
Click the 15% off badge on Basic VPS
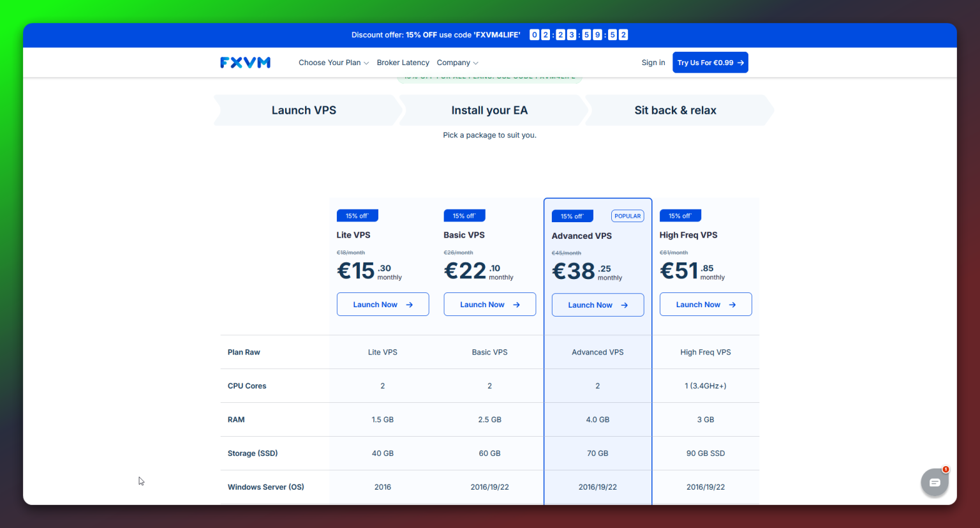point(464,215)
